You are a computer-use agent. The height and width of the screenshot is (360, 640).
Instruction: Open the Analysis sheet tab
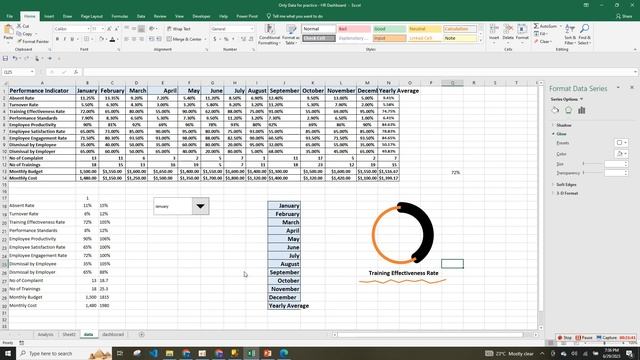click(45, 334)
